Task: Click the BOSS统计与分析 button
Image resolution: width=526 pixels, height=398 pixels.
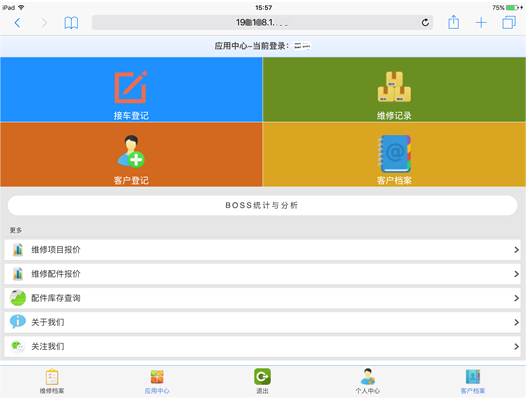Action: tap(262, 205)
